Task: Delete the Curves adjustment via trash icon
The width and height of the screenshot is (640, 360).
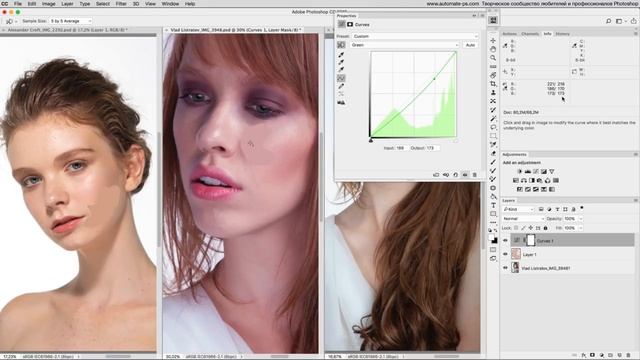Action: click(474, 175)
